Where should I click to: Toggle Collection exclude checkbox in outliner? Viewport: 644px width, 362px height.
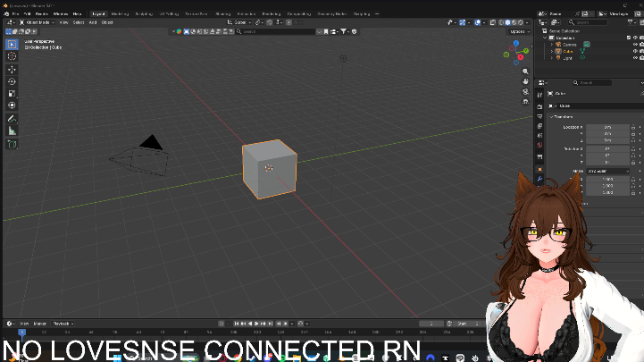pos(629,38)
